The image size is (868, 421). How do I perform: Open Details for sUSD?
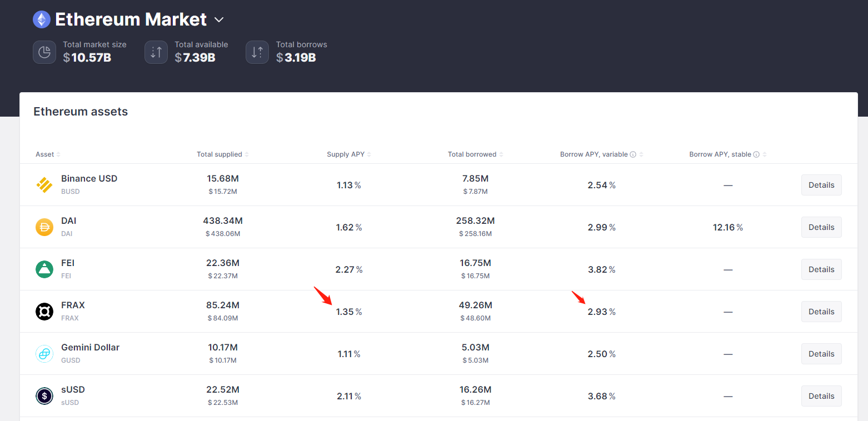point(821,395)
